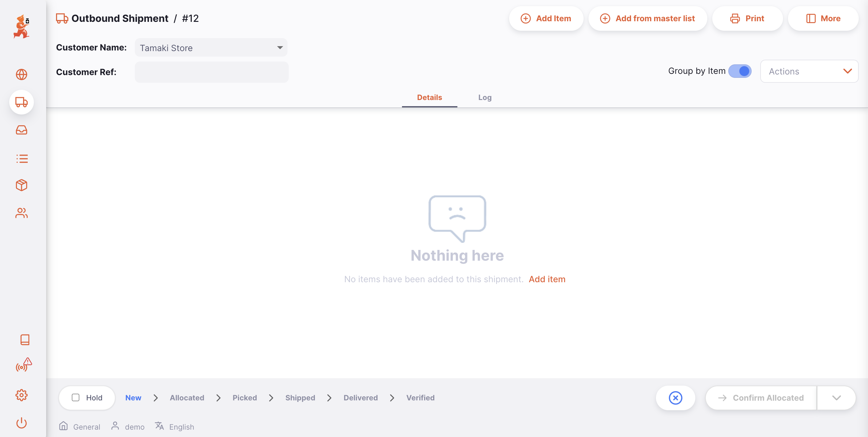Open the Dispensary people icon in sidebar
The image size is (868, 437).
point(22,213)
